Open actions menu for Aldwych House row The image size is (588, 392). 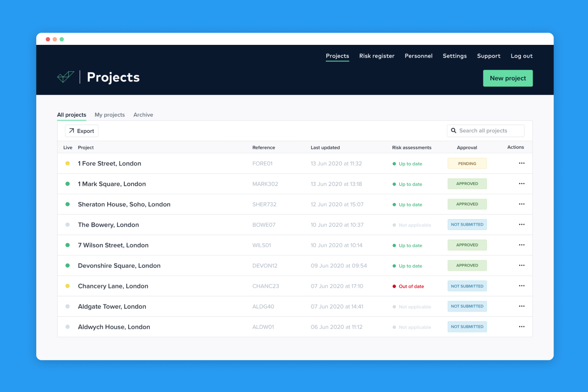click(521, 327)
